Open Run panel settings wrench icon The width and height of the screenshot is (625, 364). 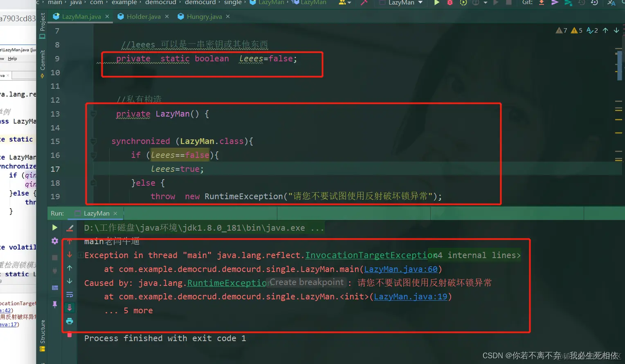click(x=55, y=241)
